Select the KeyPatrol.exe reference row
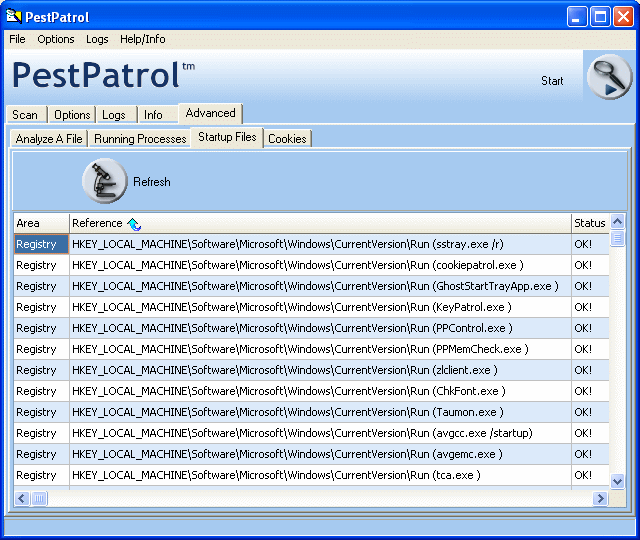This screenshot has width=640, height=540. (x=320, y=307)
